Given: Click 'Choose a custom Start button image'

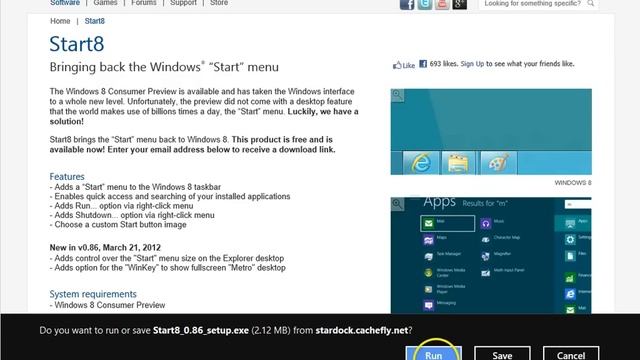Looking at the screenshot, I should (118, 224).
